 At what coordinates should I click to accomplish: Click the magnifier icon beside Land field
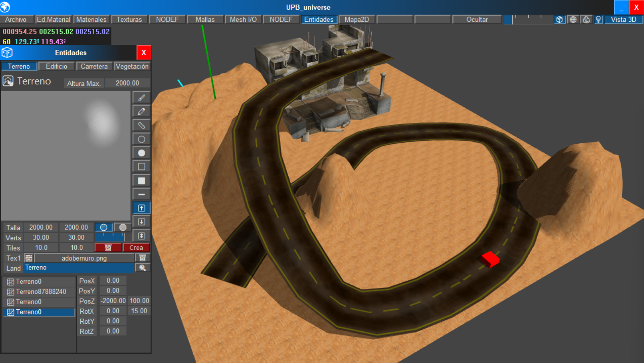click(142, 268)
